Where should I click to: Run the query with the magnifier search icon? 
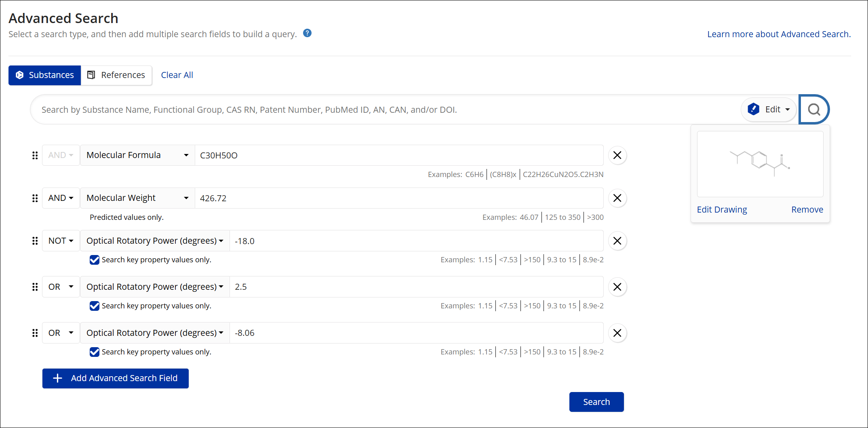tap(814, 109)
